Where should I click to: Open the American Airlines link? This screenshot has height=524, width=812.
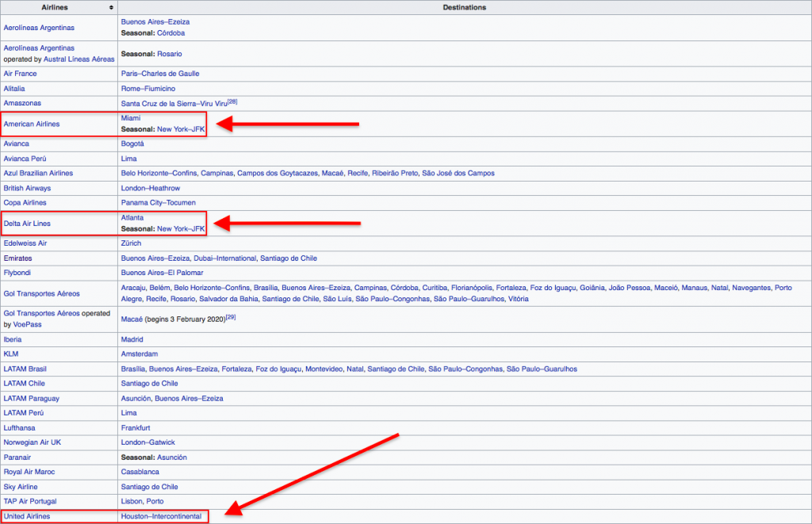[32, 124]
